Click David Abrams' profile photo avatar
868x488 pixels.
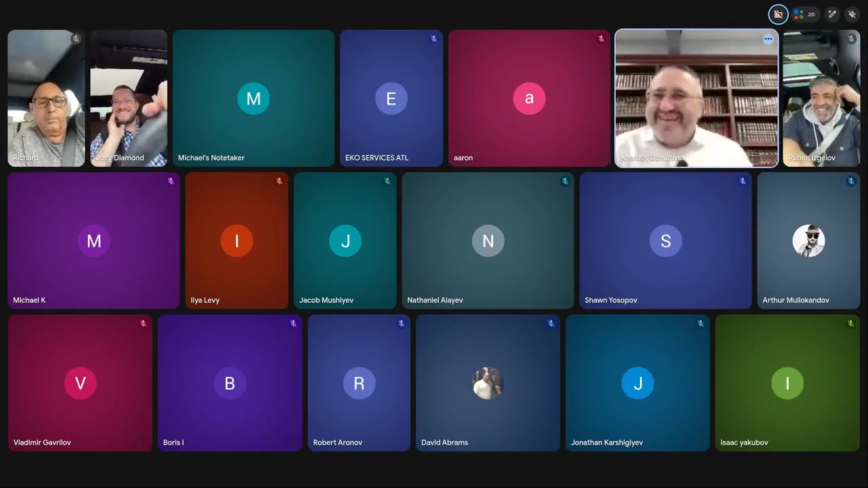[x=488, y=384]
